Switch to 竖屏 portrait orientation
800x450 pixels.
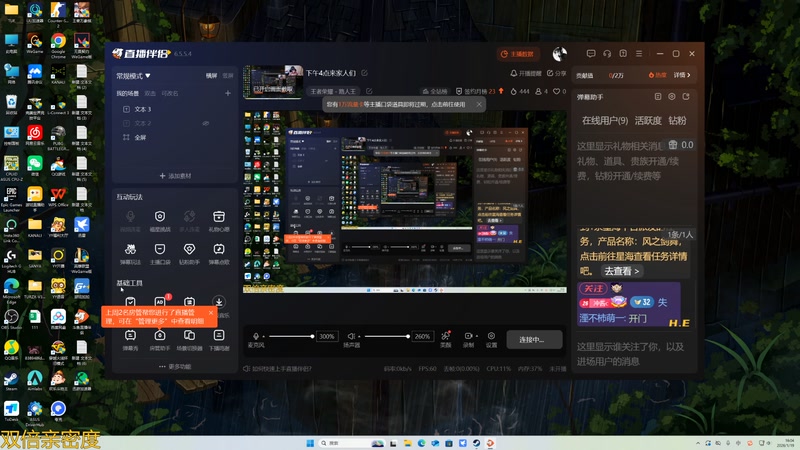228,76
